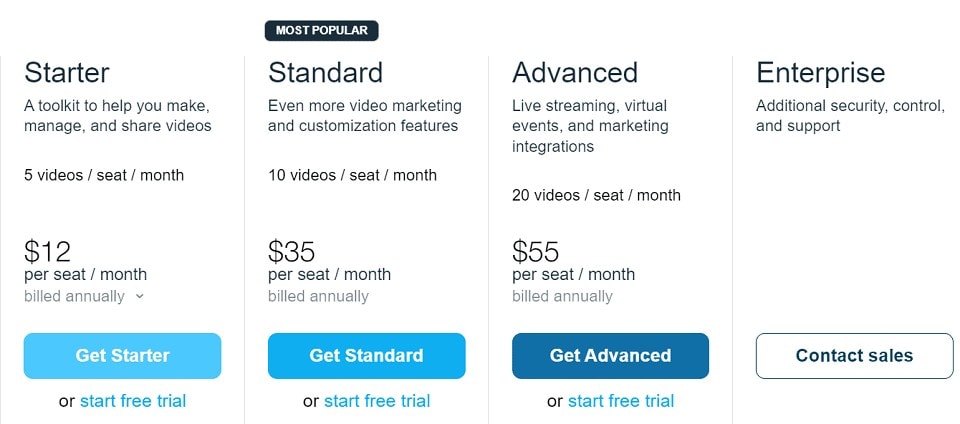Click 10 videos / seat / month text
Image resolution: width=960 pixels, height=424 pixels.
click(x=353, y=175)
